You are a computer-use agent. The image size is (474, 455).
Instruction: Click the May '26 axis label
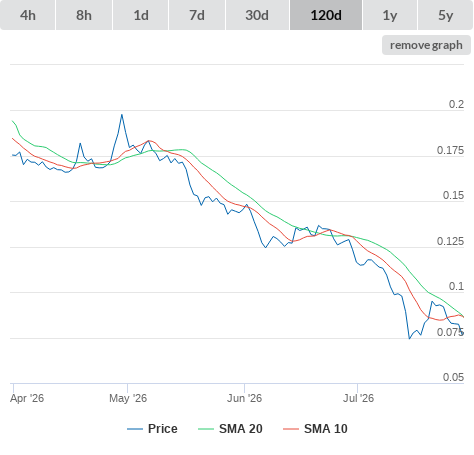click(128, 398)
